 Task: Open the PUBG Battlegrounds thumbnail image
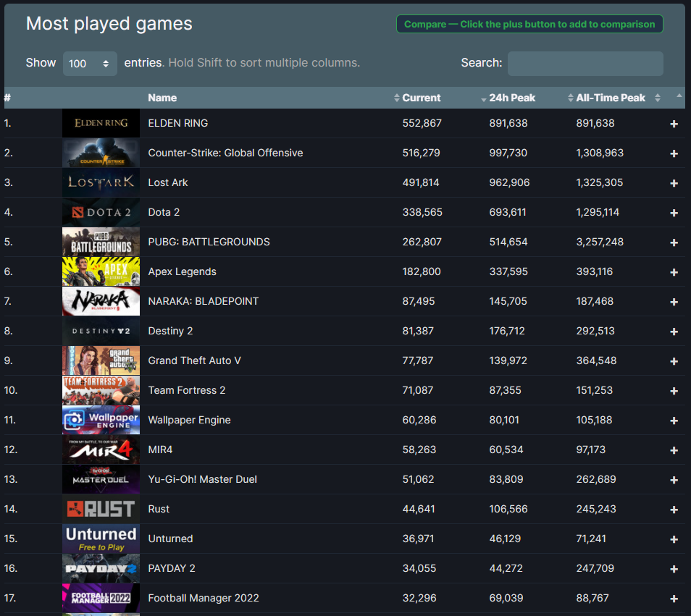[101, 242]
